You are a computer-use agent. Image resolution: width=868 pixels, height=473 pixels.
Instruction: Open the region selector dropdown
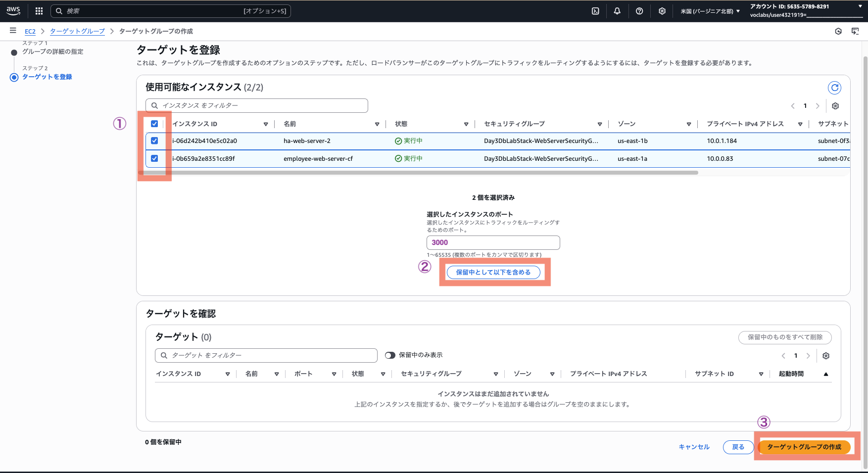click(x=710, y=11)
